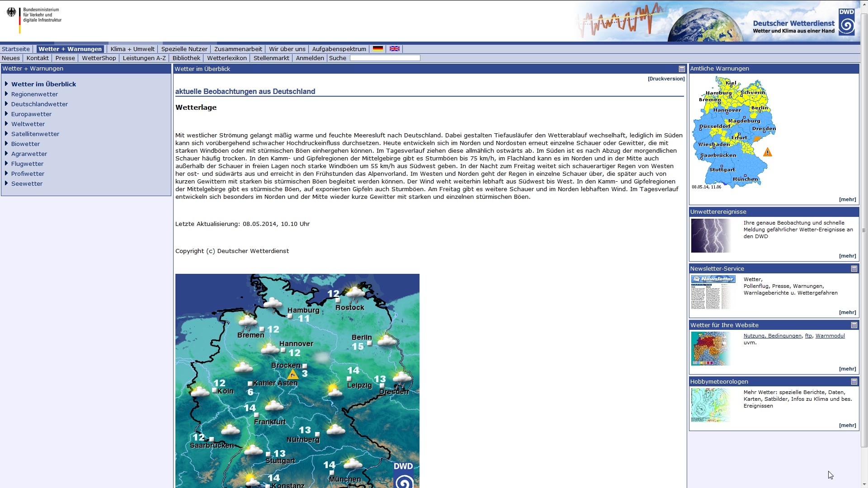
Task: Open the ftp link
Action: (808, 336)
